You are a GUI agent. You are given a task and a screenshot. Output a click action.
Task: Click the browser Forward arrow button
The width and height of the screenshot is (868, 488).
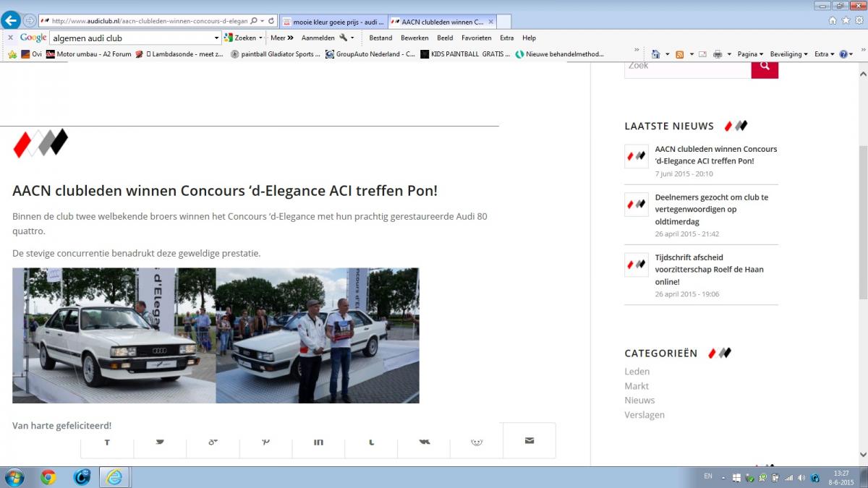[x=30, y=20]
